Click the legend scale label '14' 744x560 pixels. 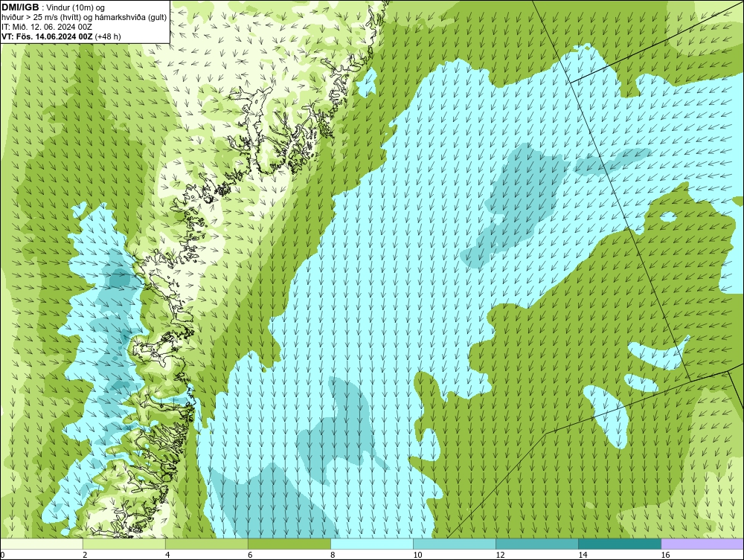pyautogui.click(x=583, y=555)
